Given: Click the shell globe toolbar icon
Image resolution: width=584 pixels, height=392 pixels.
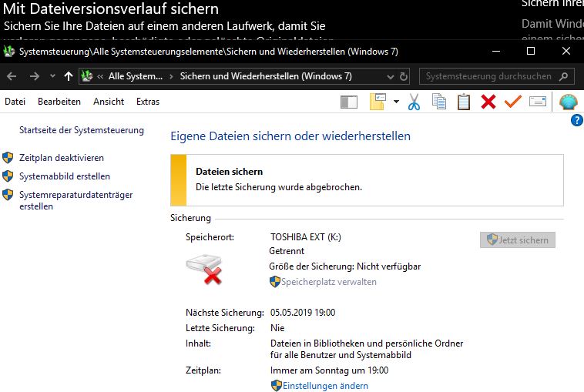Looking at the screenshot, I should pos(569,102).
